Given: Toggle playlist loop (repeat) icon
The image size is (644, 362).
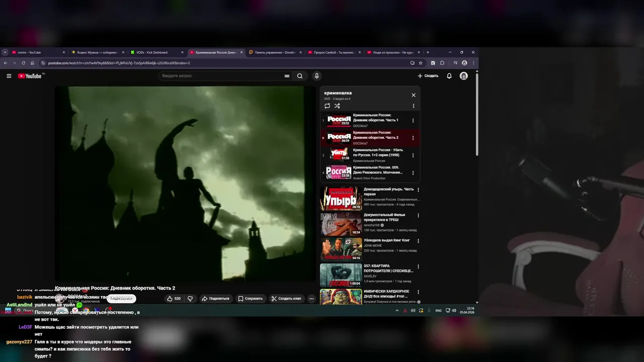Looking at the screenshot, I should (327, 106).
